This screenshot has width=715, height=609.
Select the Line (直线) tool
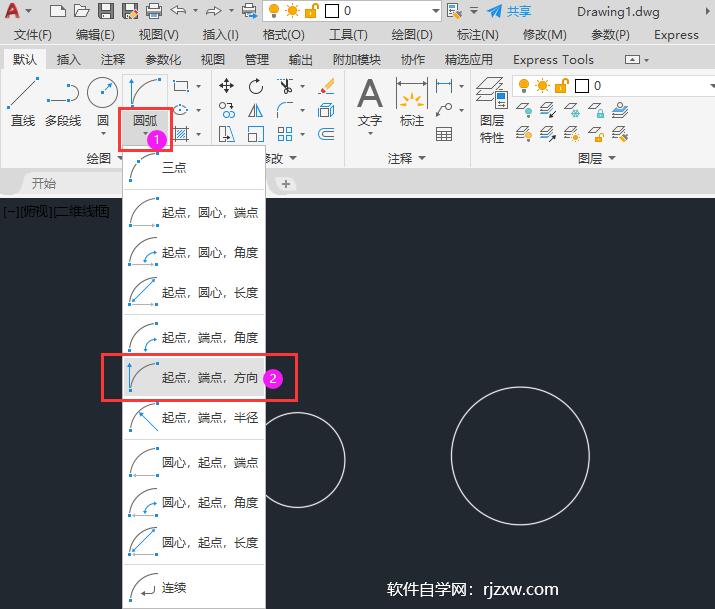click(x=23, y=102)
